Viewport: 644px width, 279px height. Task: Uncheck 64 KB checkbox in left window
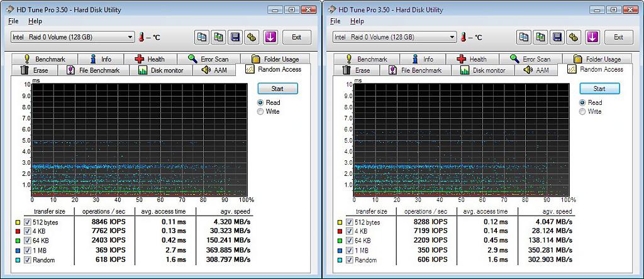coord(27,241)
